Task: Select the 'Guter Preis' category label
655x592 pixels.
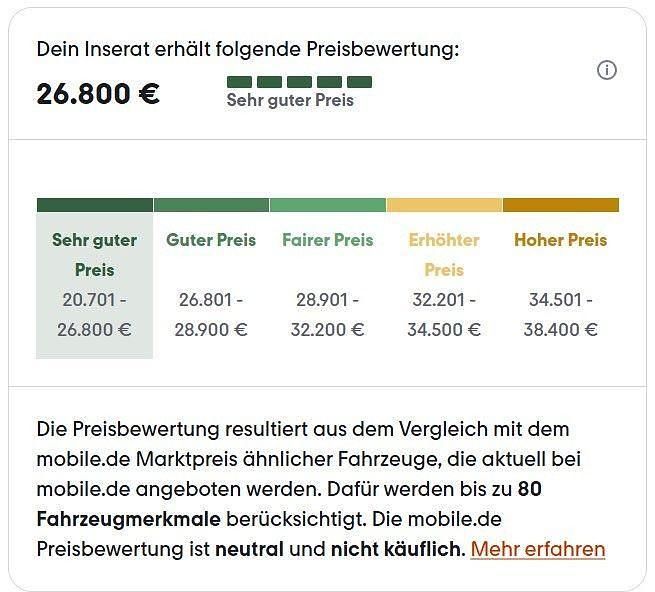Action: point(211,240)
